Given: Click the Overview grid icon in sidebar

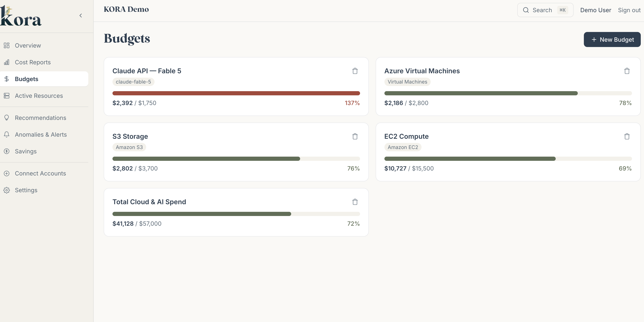Looking at the screenshot, I should coord(6,45).
